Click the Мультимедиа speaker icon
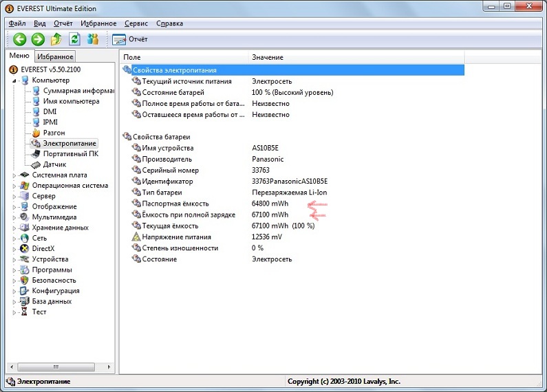Screen dimensions: 547x392 [x=24, y=217]
